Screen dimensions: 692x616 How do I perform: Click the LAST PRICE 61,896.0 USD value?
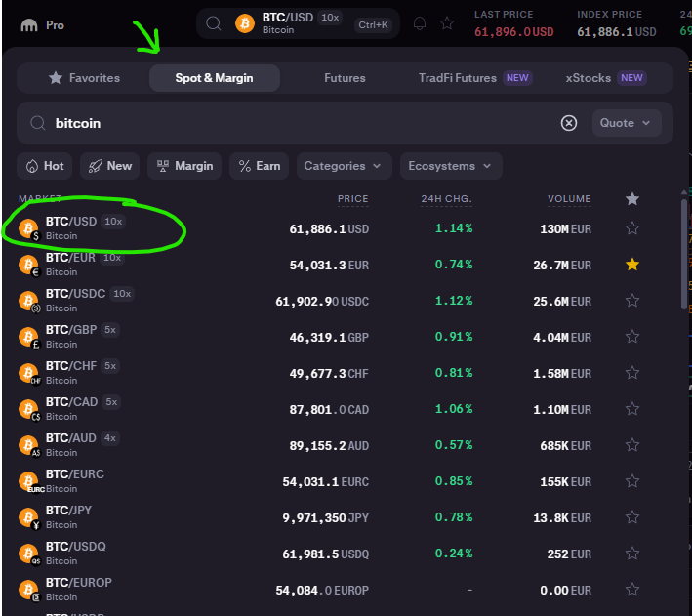513,32
